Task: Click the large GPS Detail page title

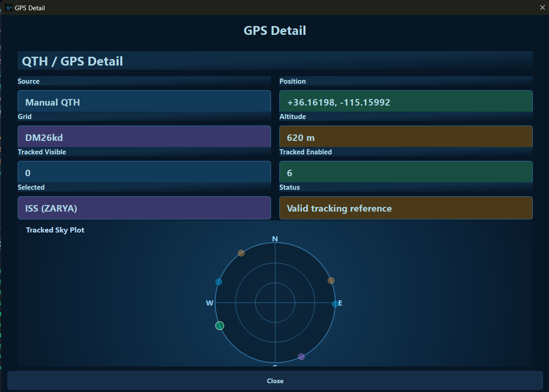Action: click(275, 31)
